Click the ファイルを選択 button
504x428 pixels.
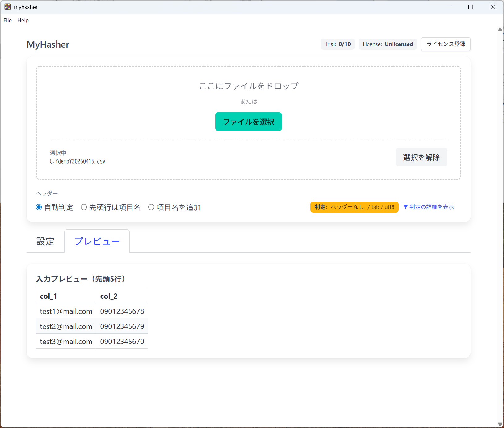pyautogui.click(x=249, y=122)
